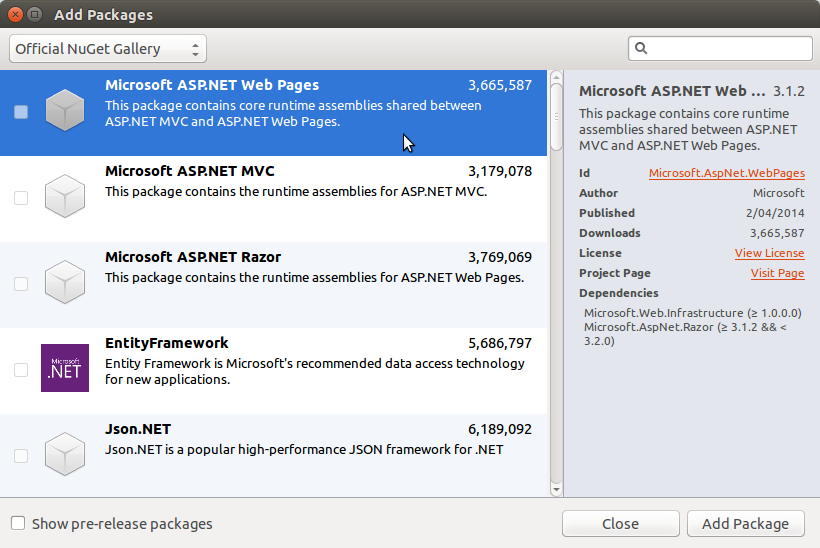Click the Entity Framework description text
820x548 pixels.
(x=315, y=371)
